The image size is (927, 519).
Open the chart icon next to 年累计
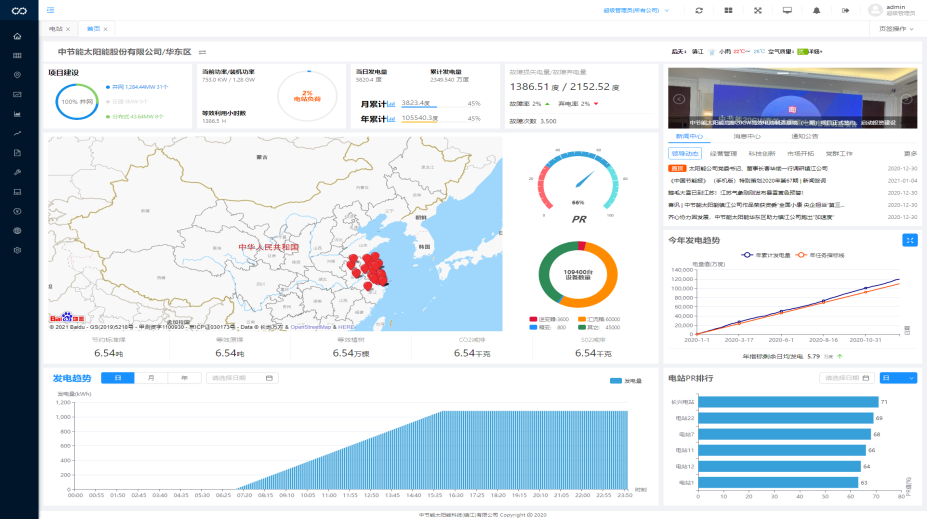(391, 119)
